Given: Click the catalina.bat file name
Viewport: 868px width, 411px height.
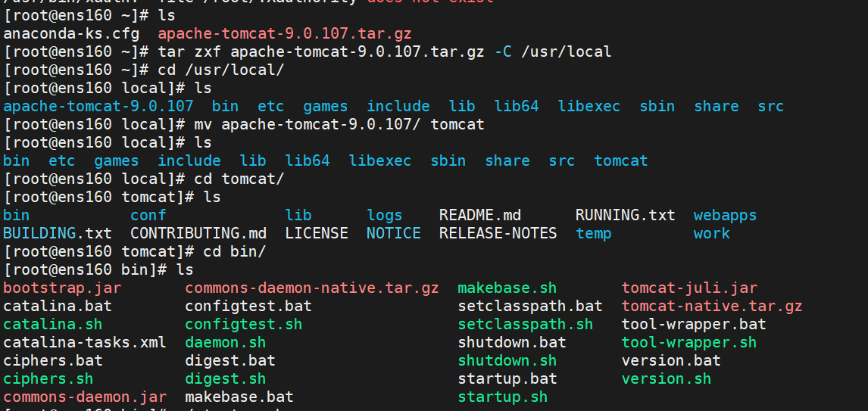Looking at the screenshot, I should coord(57,306).
